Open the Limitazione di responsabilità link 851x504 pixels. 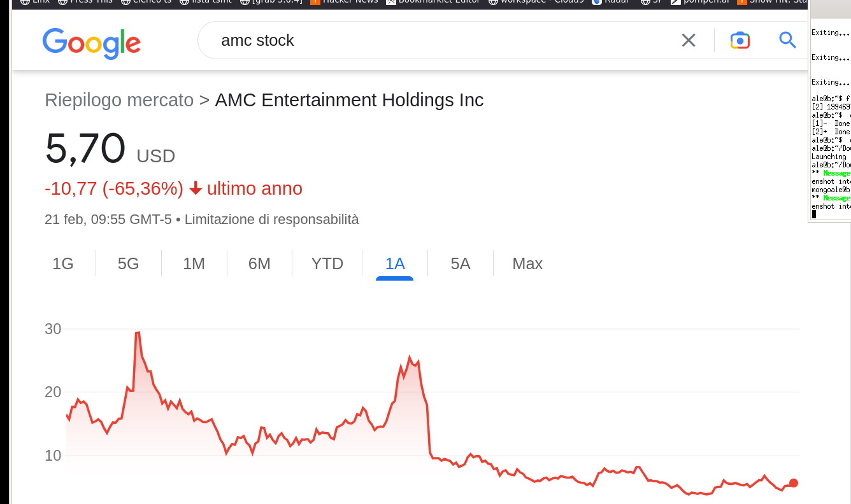click(x=272, y=220)
